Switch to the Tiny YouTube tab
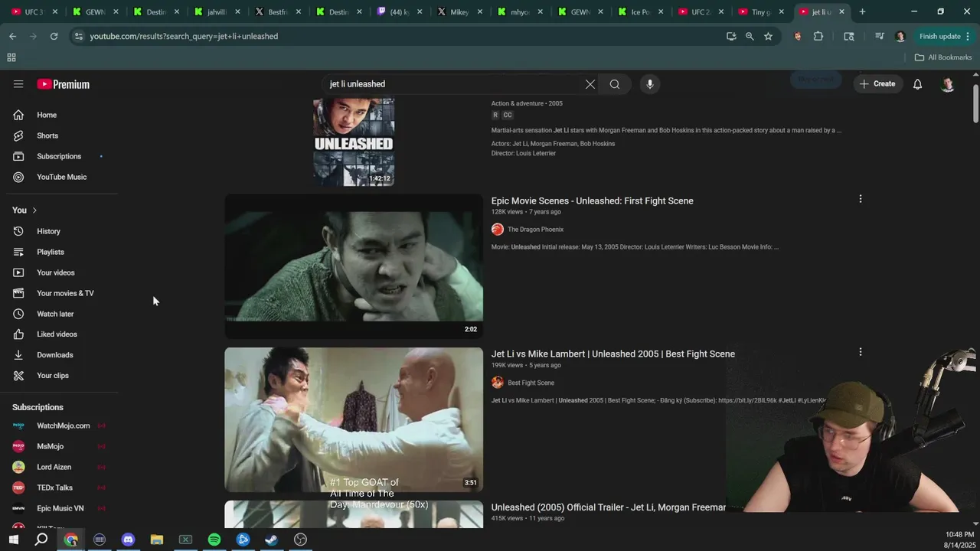980x551 pixels. (x=760, y=11)
